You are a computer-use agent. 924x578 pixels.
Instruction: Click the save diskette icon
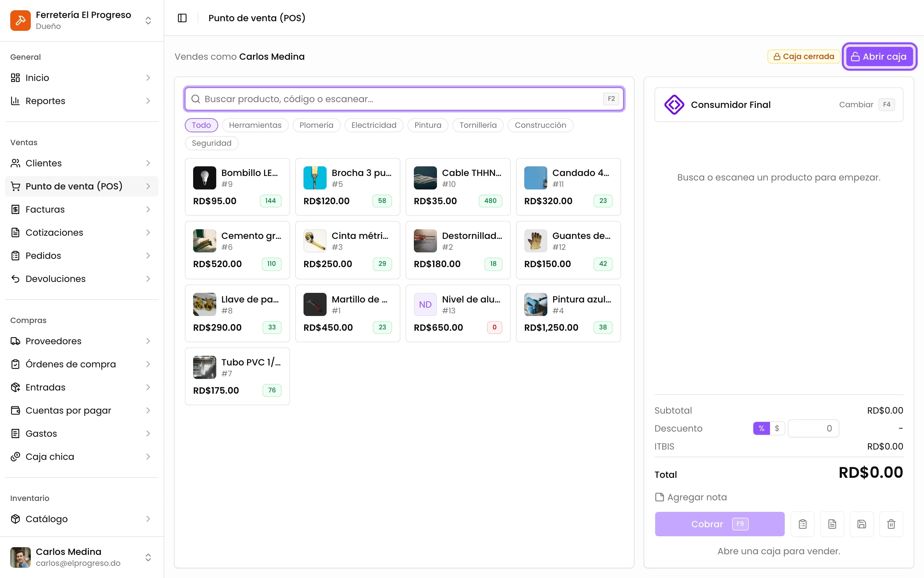click(x=861, y=524)
